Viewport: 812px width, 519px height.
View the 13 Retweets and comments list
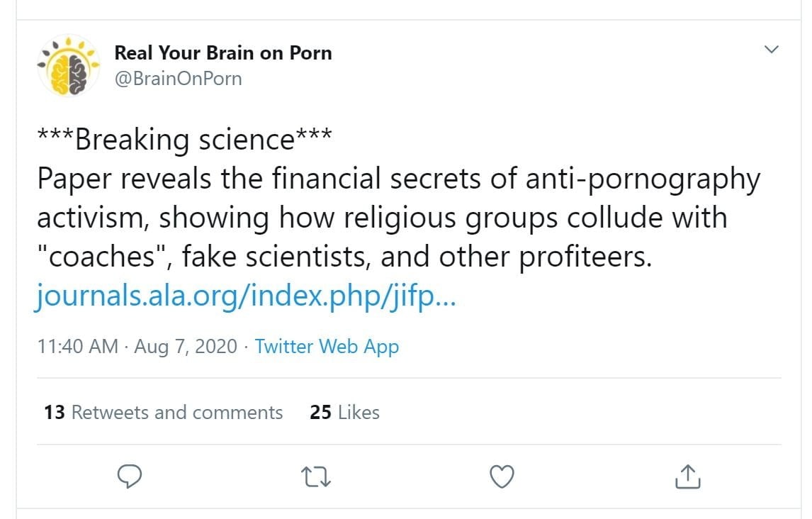[x=163, y=413]
